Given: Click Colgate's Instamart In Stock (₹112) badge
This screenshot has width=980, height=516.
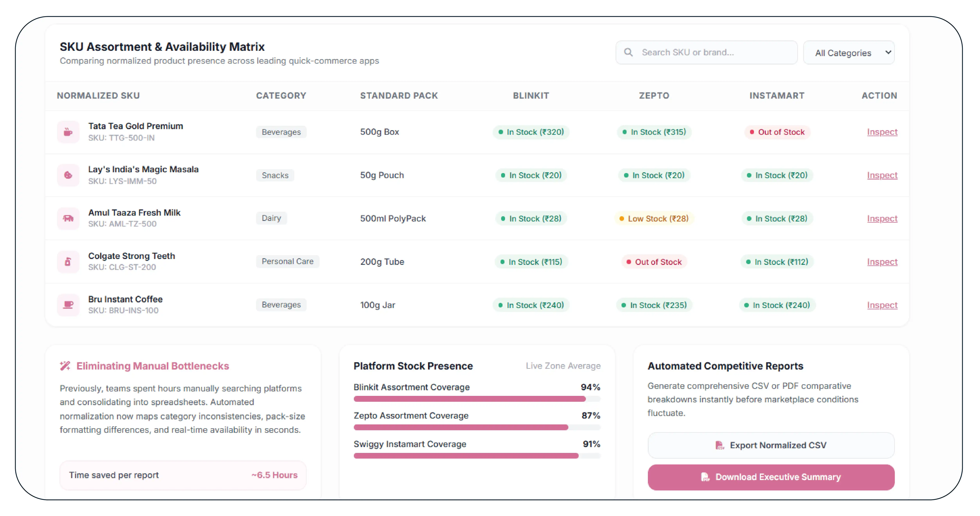Looking at the screenshot, I should (777, 262).
